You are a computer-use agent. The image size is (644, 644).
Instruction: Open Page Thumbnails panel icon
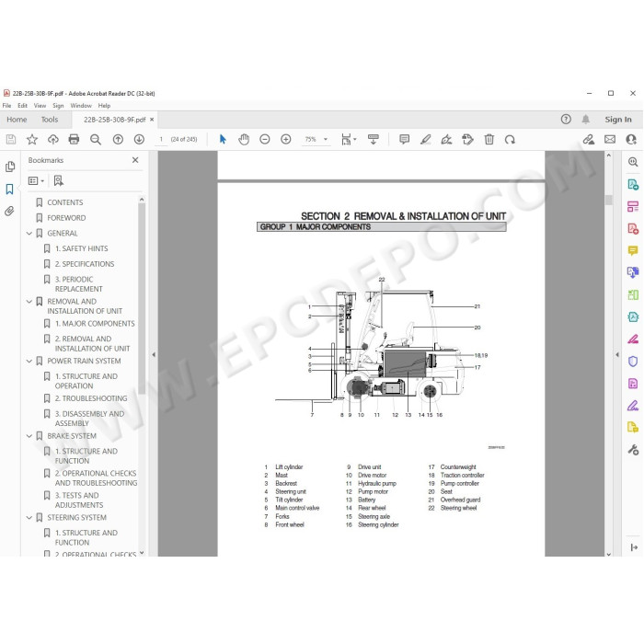[10, 167]
